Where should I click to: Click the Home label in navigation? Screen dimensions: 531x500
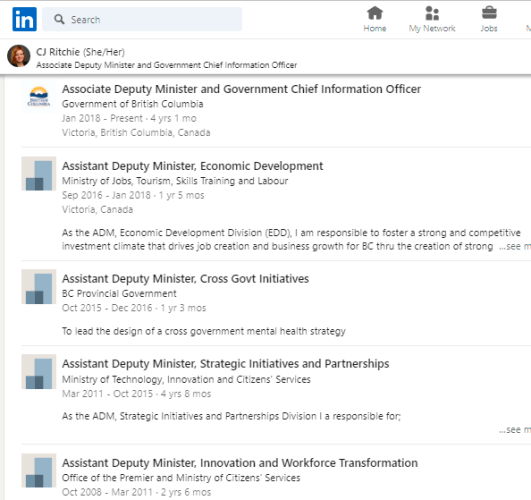pos(375,28)
